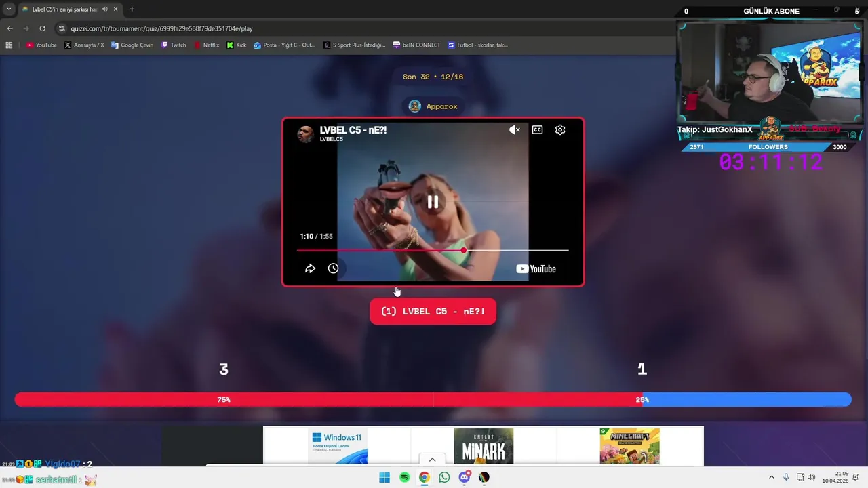868x488 pixels.
Task: Expand the ad banner chevron
Action: click(432, 460)
